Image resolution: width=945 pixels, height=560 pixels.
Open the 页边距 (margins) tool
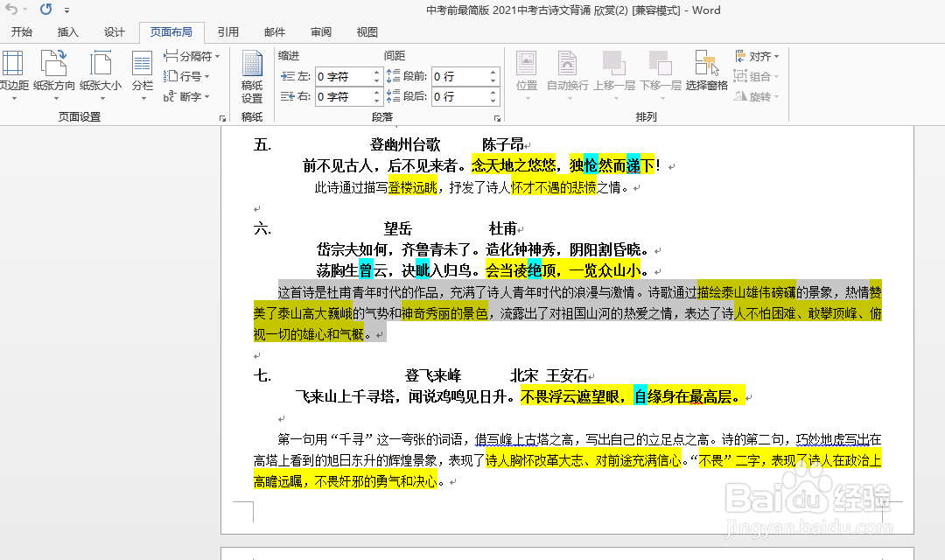[14, 74]
